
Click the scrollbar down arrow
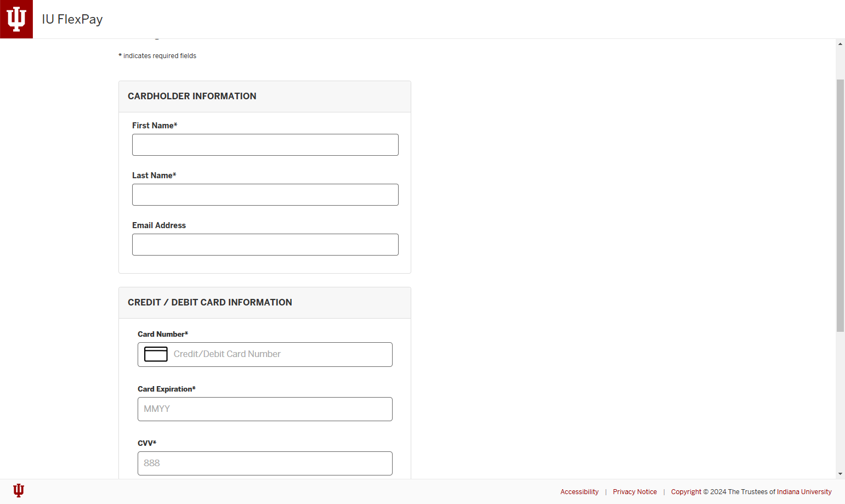tap(840, 474)
